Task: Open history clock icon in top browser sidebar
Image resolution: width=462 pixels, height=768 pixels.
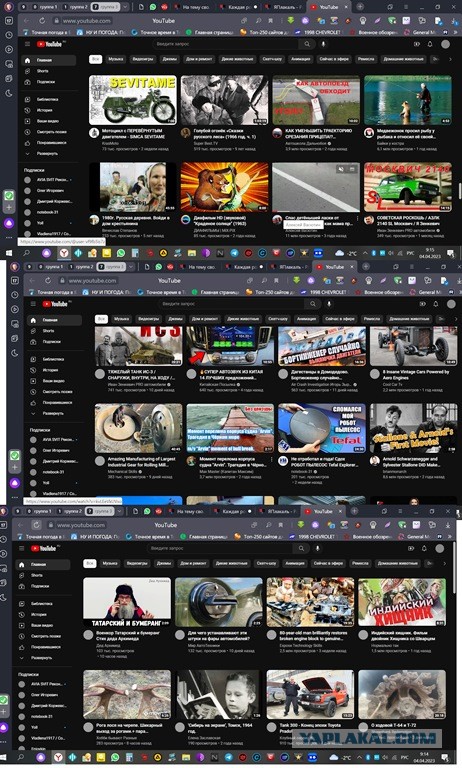Action: click(9, 35)
